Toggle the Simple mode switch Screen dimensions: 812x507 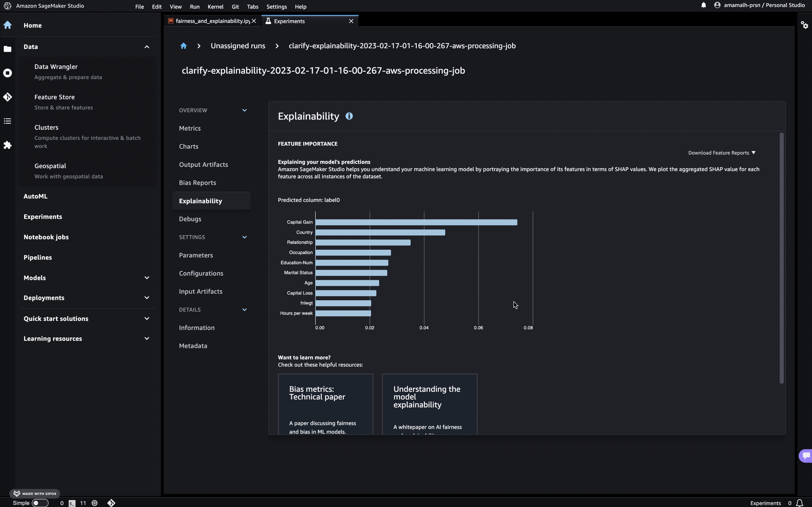[x=40, y=503]
